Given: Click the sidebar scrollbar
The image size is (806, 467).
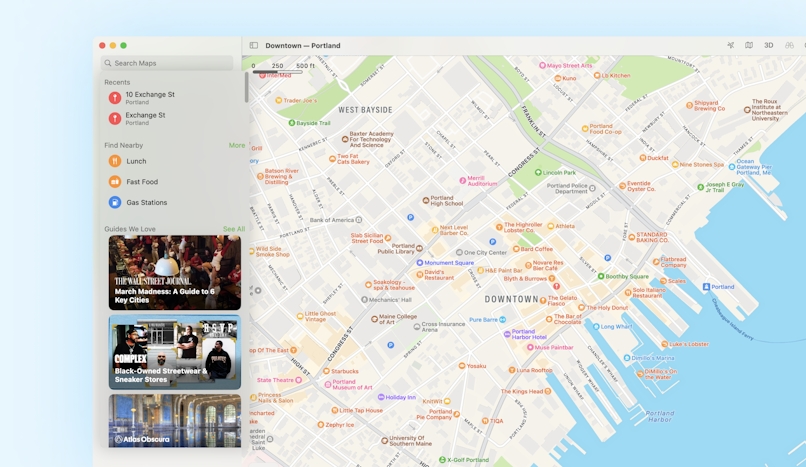Looking at the screenshot, I should click(x=247, y=87).
